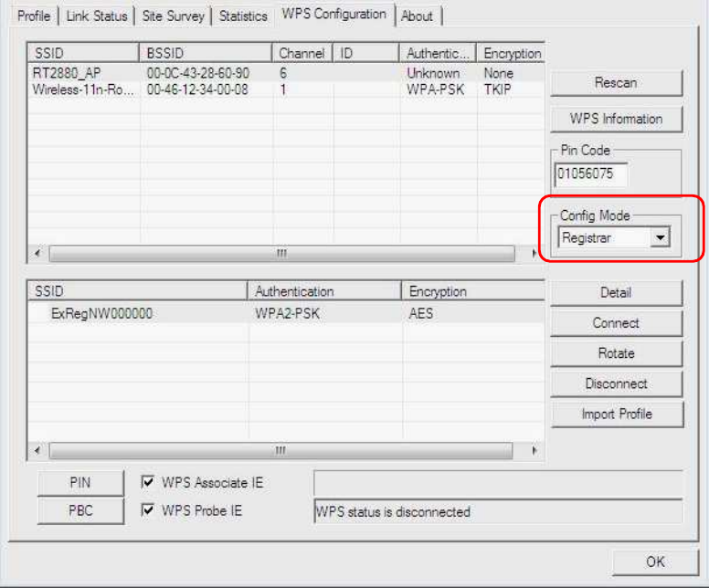The image size is (709, 588).
Task: Click right arrow of AP list scrollbar
Action: (x=534, y=253)
